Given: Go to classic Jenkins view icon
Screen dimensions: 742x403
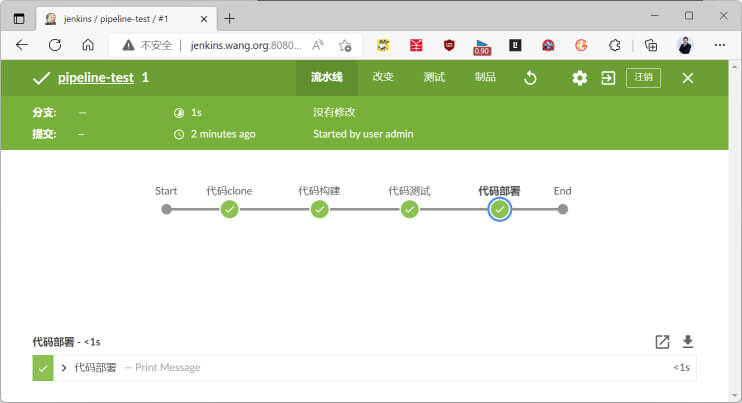Looking at the screenshot, I should (608, 78).
